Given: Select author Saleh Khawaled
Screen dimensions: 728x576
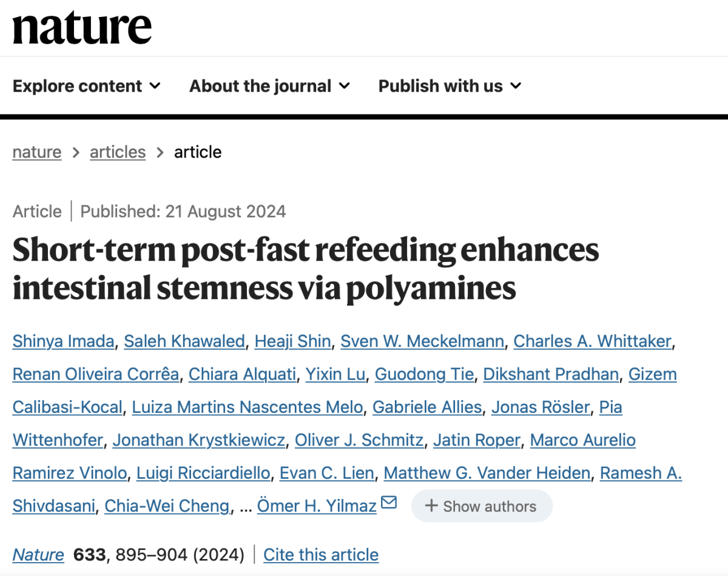Looking at the screenshot, I should [x=184, y=341].
